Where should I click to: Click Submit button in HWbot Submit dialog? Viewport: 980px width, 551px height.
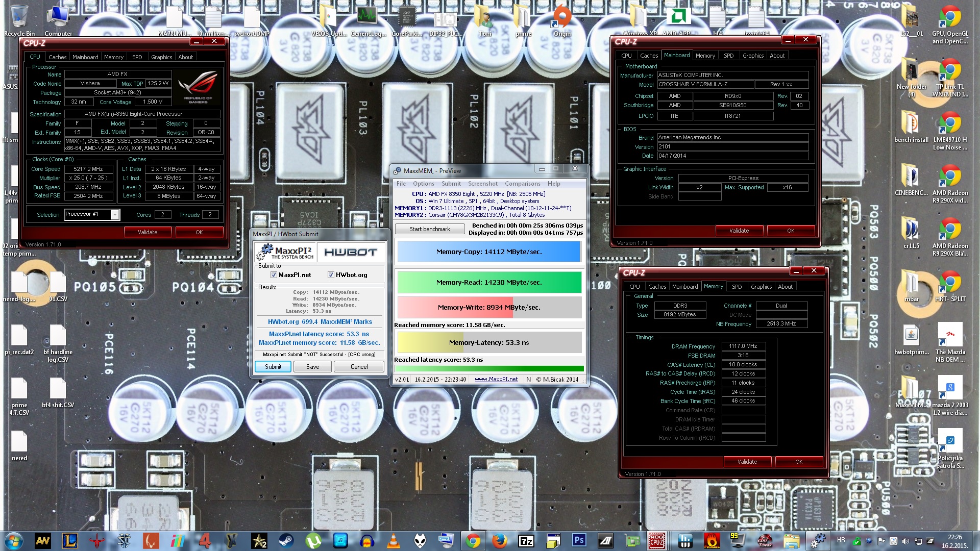point(273,367)
